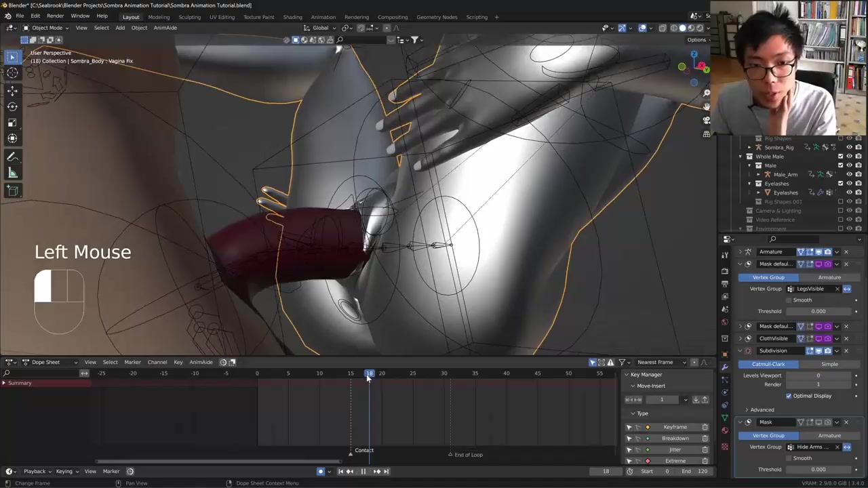Viewport: 868px width, 488px height.
Task: Click the Catmull-Clark button
Action: (768, 364)
